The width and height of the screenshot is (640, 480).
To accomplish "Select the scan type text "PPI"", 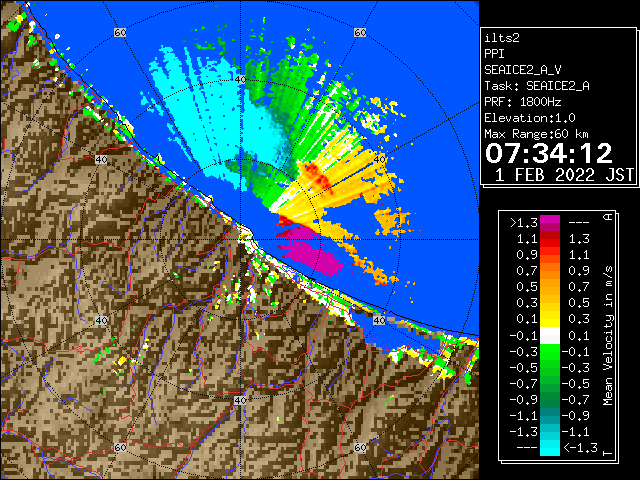I will point(494,54).
